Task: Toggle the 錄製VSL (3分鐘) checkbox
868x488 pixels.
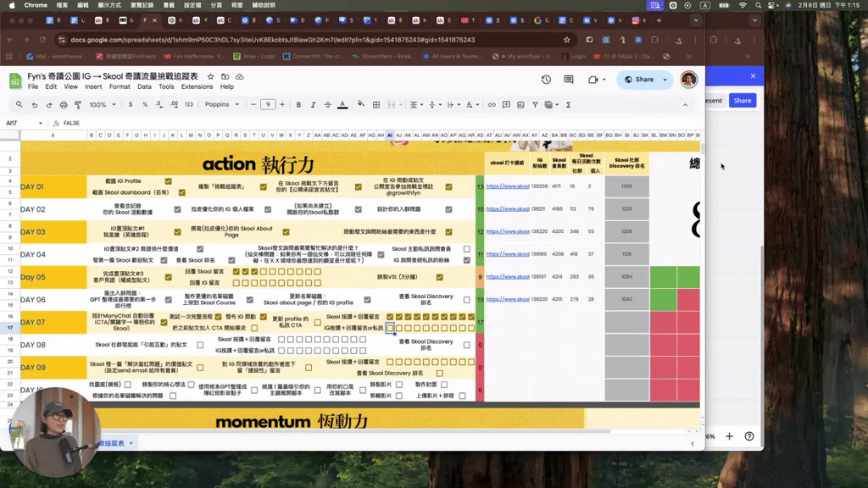Action: (440, 277)
